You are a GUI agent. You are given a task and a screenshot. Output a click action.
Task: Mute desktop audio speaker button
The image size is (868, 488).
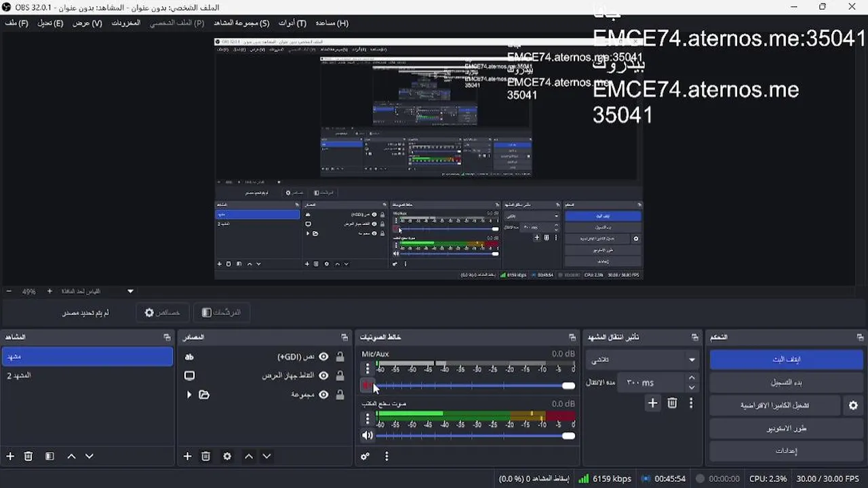(x=367, y=435)
